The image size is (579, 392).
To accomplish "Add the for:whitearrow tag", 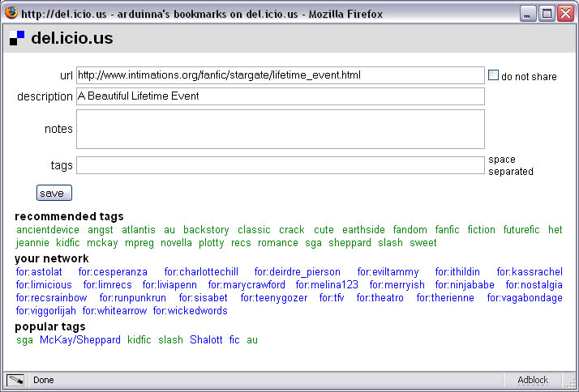I will (x=114, y=311).
